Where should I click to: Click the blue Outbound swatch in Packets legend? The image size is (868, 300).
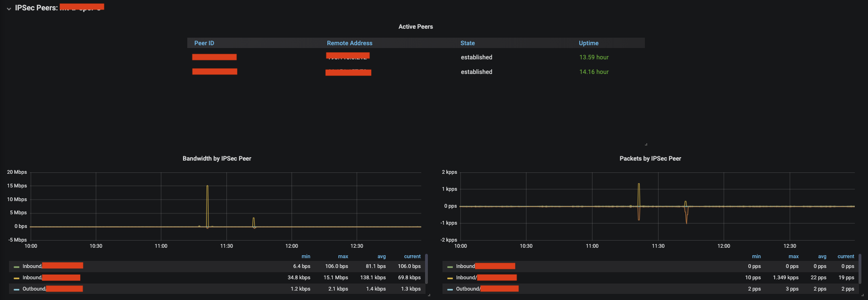click(450, 289)
